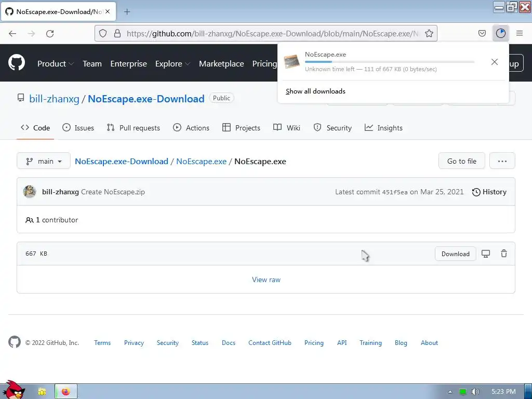Screen dimensions: 532x399
Task: Close the NoEscape.exe-Download browser tab
Action: [x=108, y=11]
